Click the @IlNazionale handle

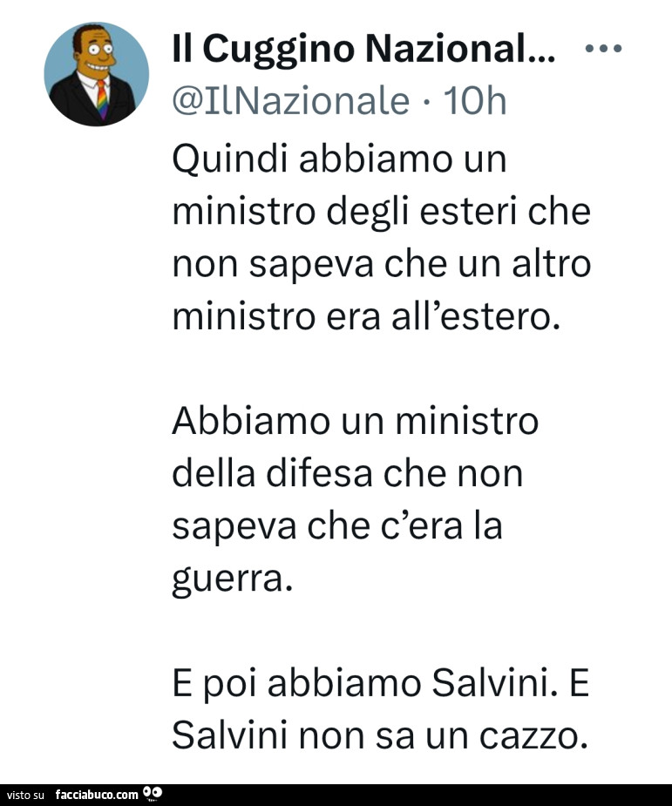(x=291, y=102)
